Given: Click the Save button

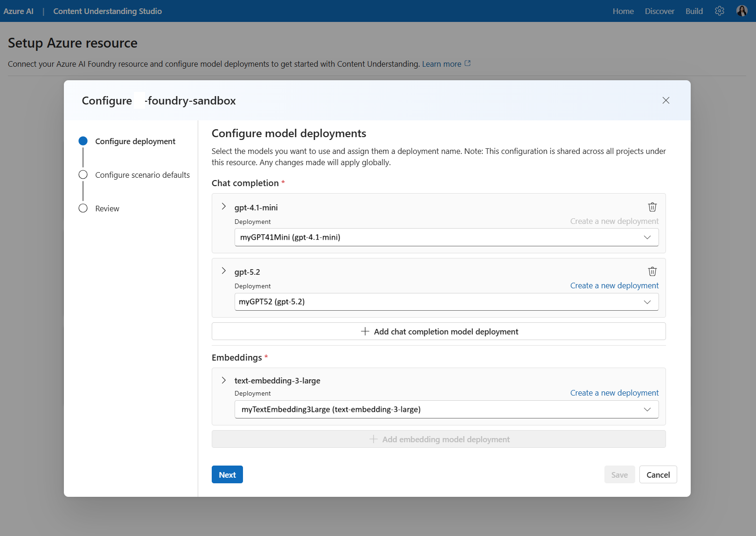Looking at the screenshot, I should [619, 474].
